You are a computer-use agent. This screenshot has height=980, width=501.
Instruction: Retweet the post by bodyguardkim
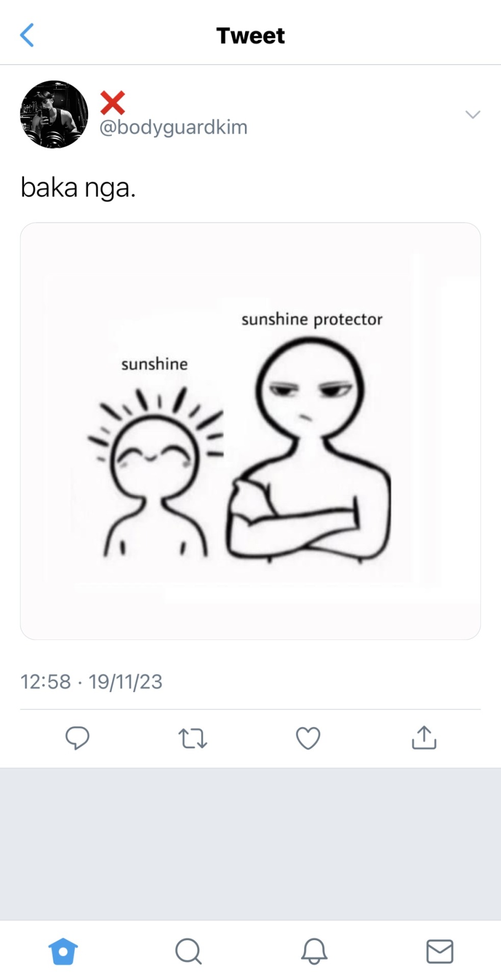[x=192, y=738]
